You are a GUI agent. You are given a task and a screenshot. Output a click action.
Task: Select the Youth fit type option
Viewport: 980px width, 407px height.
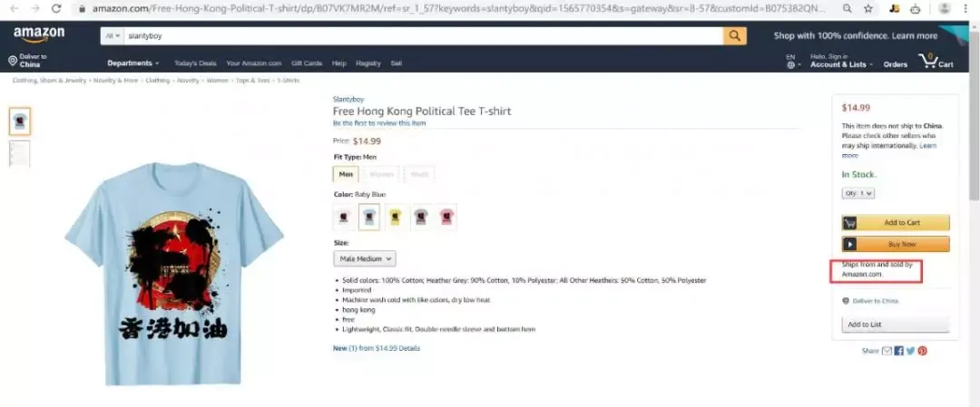[x=419, y=174]
